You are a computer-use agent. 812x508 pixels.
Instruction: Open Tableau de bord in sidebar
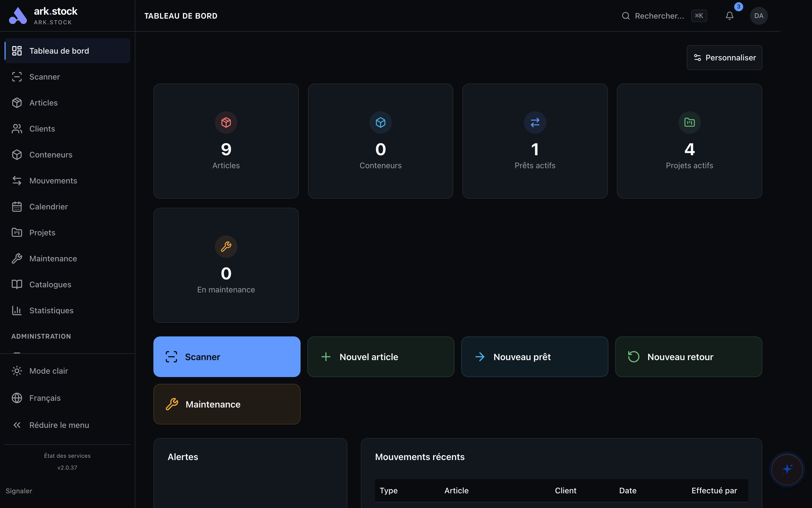67,51
